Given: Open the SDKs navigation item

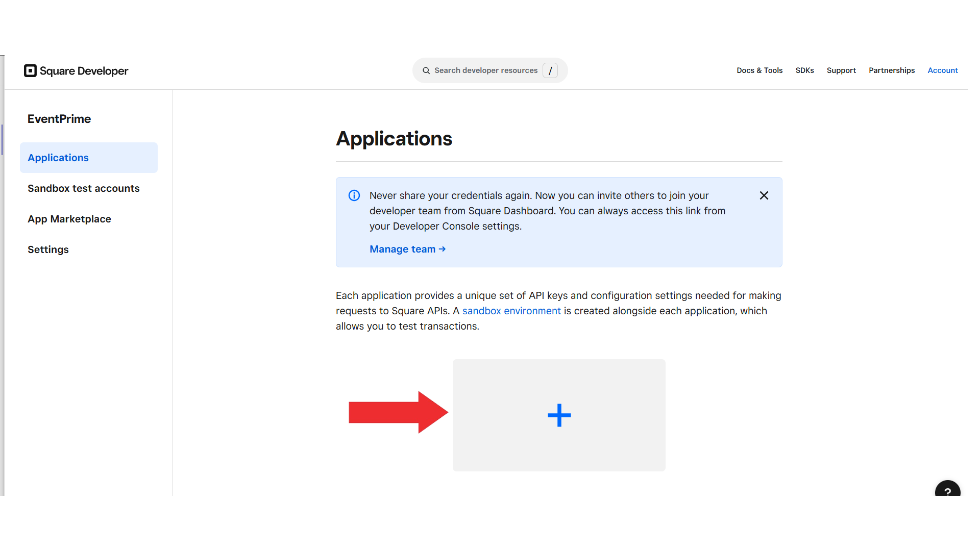Looking at the screenshot, I should point(804,70).
